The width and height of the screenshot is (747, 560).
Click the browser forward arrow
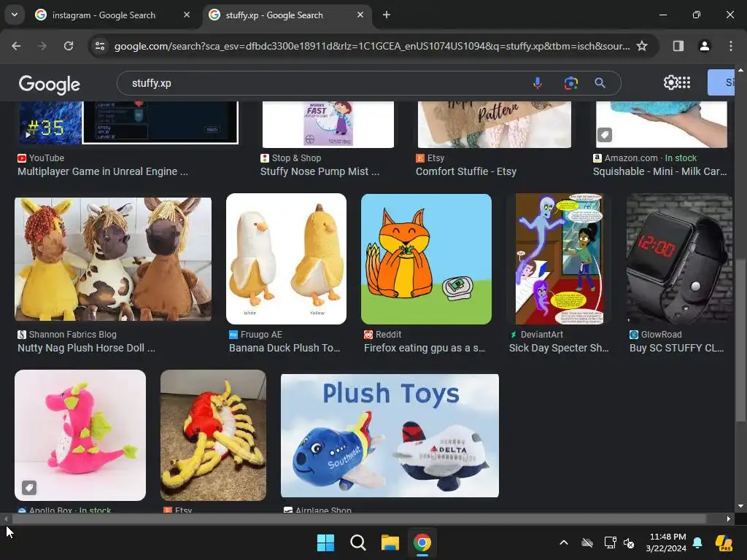[x=42, y=46]
